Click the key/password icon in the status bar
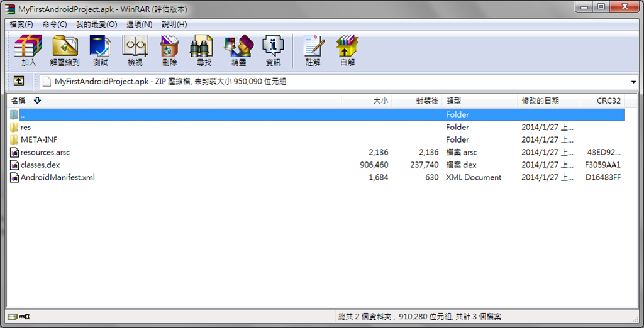This screenshot has height=328, width=644. coord(25,317)
